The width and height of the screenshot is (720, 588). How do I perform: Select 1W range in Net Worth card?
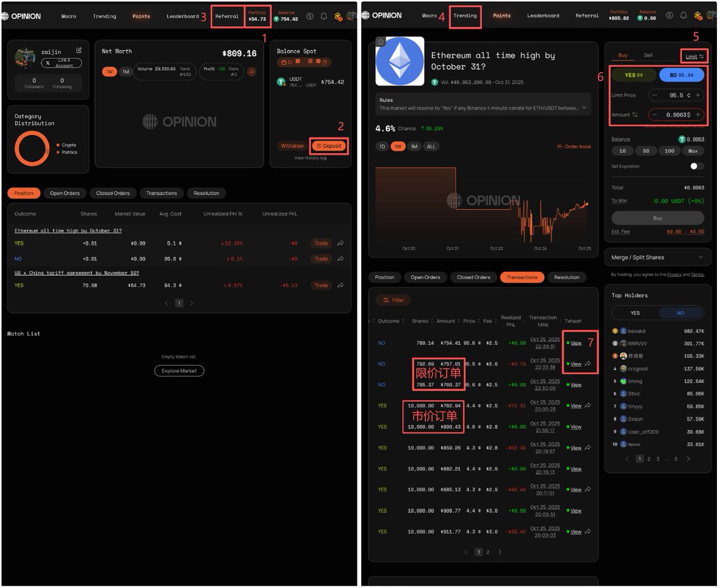pos(109,71)
